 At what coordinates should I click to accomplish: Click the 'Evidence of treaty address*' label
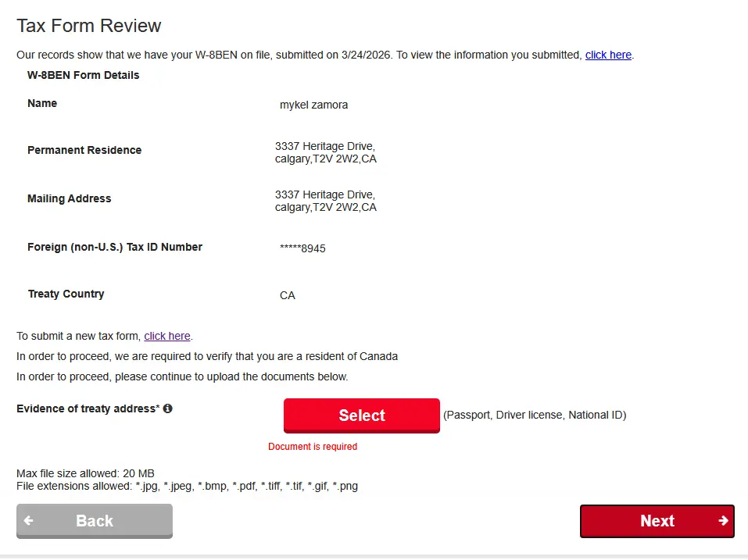pyautogui.click(x=88, y=409)
